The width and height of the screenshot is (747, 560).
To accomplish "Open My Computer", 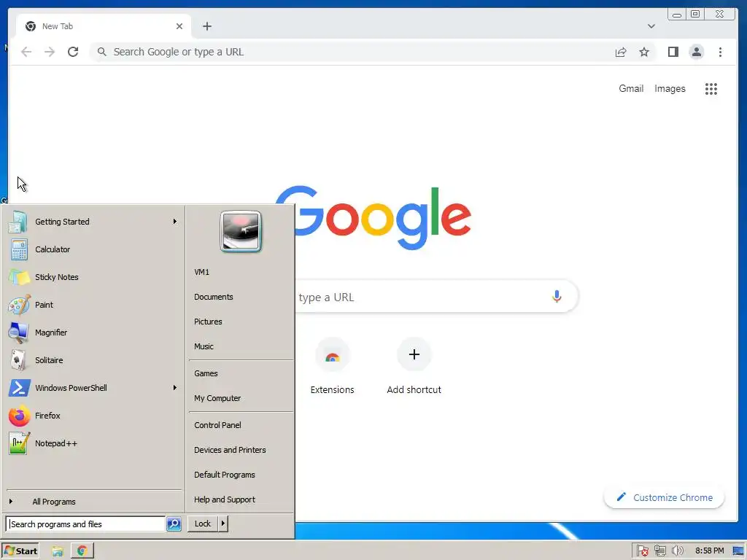I will (217, 398).
